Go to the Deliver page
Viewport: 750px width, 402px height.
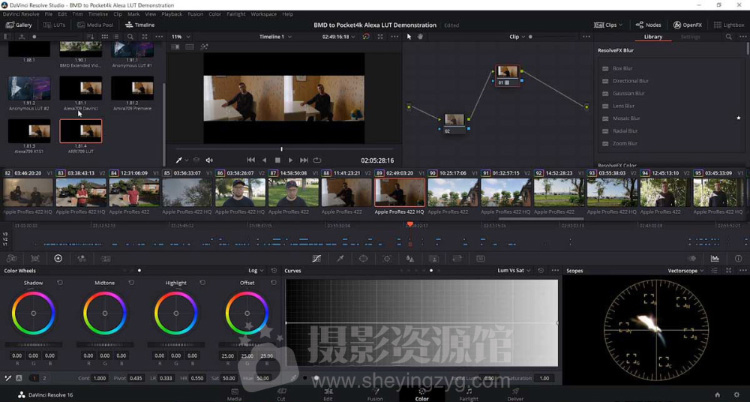pyautogui.click(x=515, y=395)
